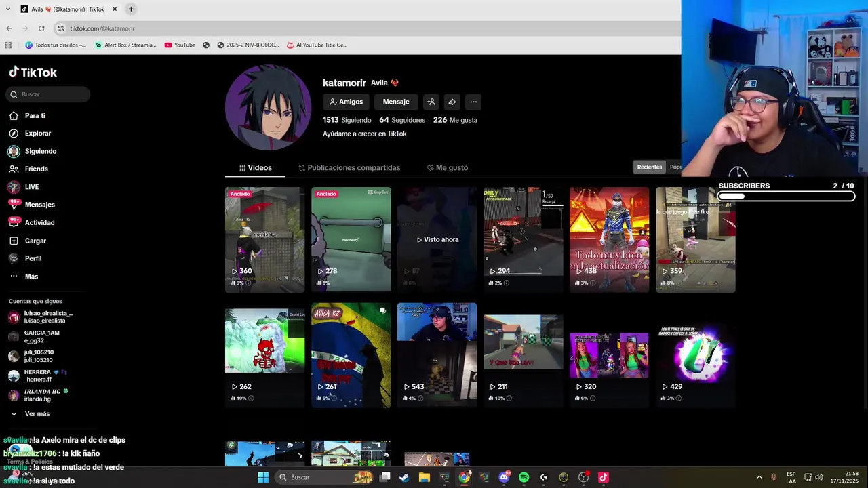
Task: Switch to Publicaciones compartidas tab
Action: 349,168
